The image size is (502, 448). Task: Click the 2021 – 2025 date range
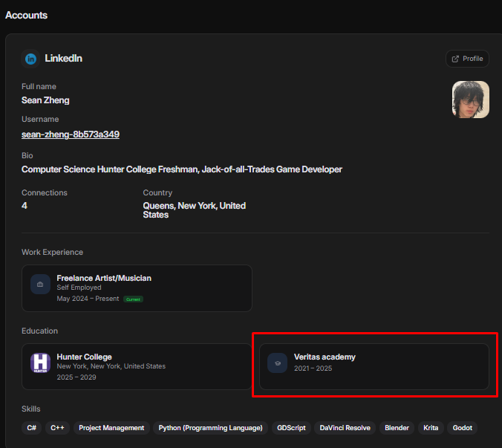coord(313,369)
